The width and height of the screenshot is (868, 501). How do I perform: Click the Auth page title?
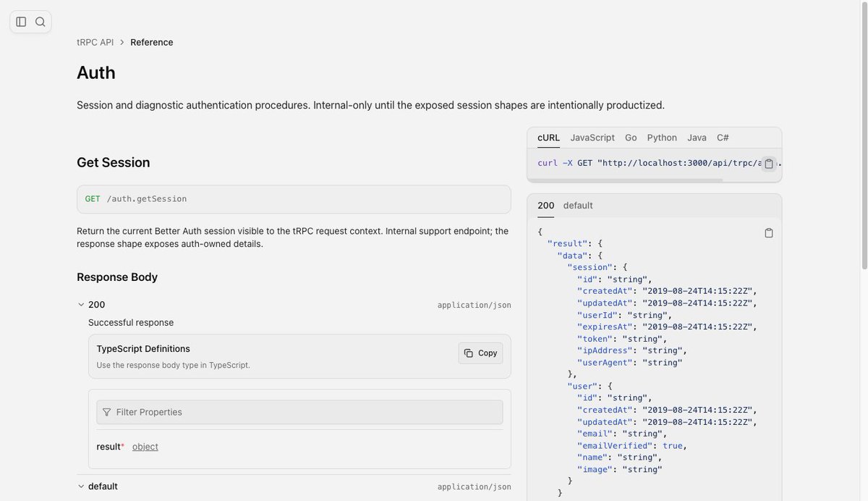(x=96, y=72)
